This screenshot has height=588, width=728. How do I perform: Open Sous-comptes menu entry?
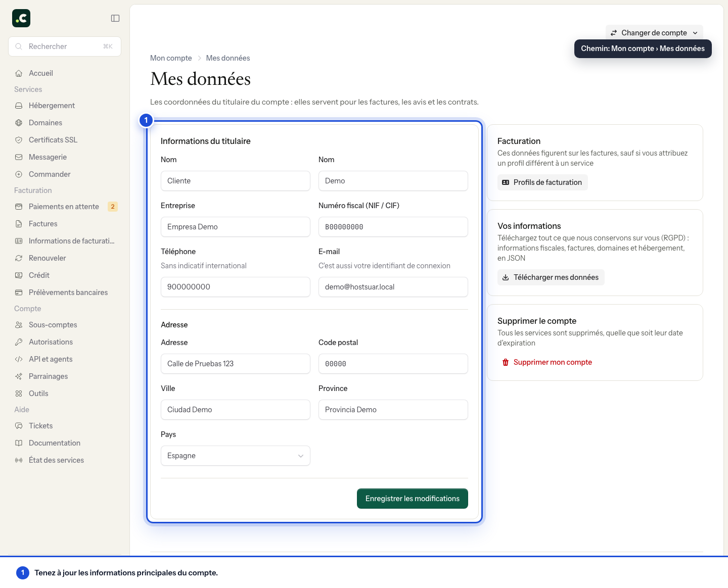[65, 325]
